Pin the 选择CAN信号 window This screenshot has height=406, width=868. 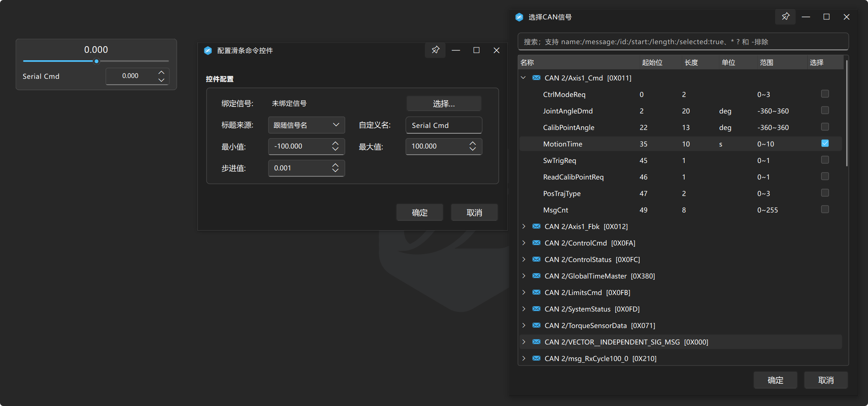[785, 17]
